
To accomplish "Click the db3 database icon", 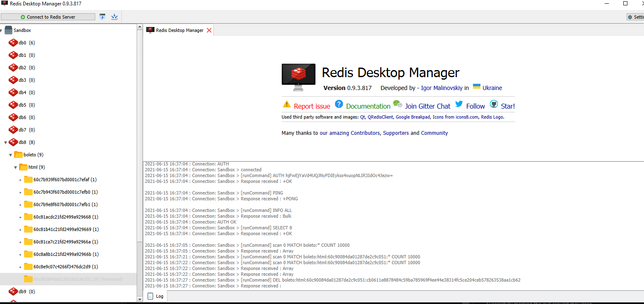I will tap(13, 80).
